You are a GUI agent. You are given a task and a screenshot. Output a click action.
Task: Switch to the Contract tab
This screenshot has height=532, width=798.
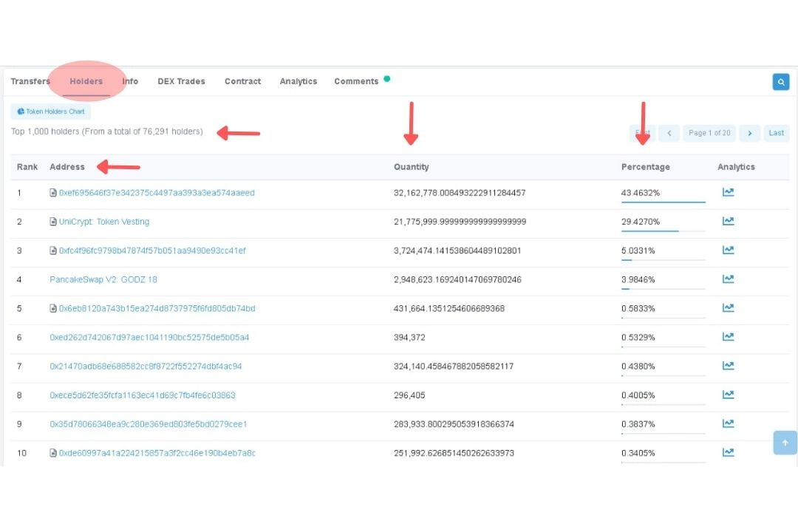(x=243, y=81)
